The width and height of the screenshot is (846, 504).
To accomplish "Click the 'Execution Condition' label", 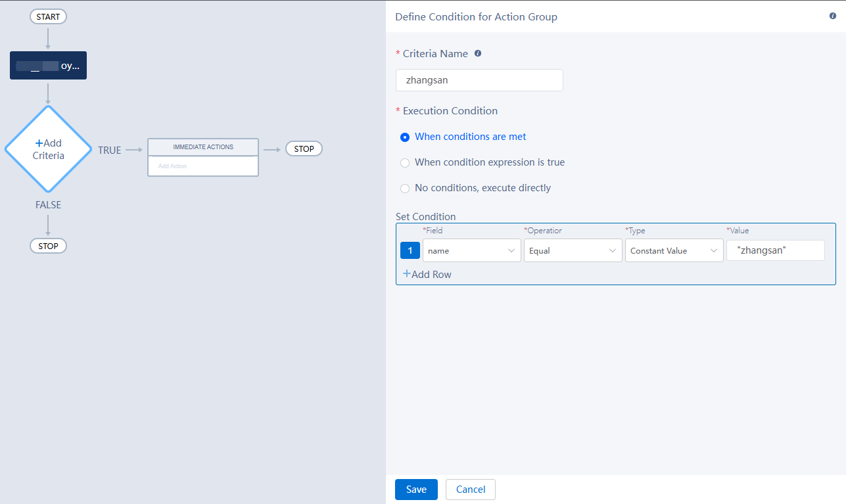I will [450, 111].
